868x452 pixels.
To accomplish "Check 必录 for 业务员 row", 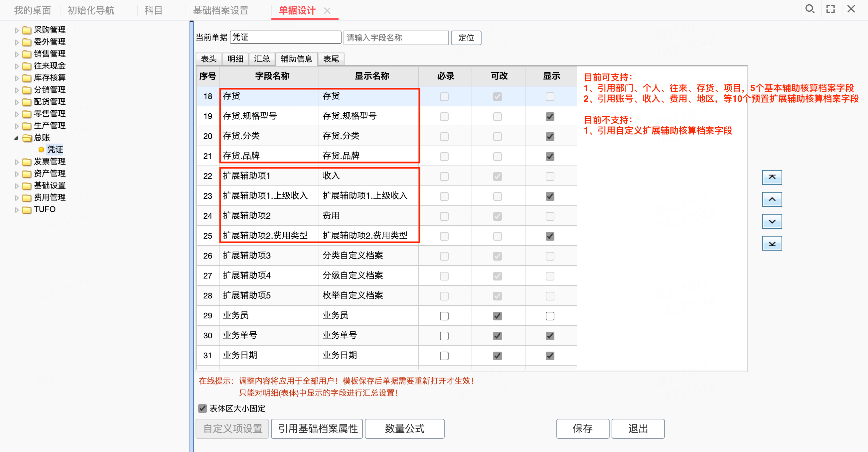I will [444, 316].
